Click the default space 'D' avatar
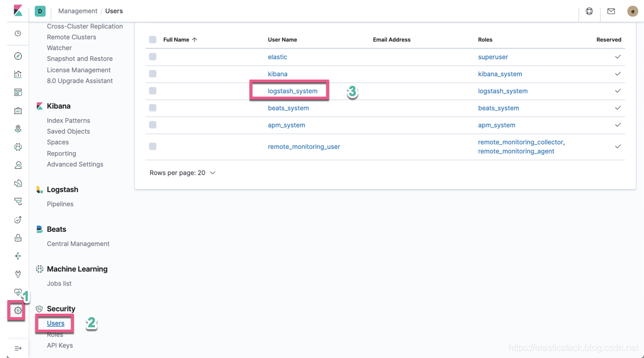The height and width of the screenshot is (358, 644). pyautogui.click(x=40, y=11)
